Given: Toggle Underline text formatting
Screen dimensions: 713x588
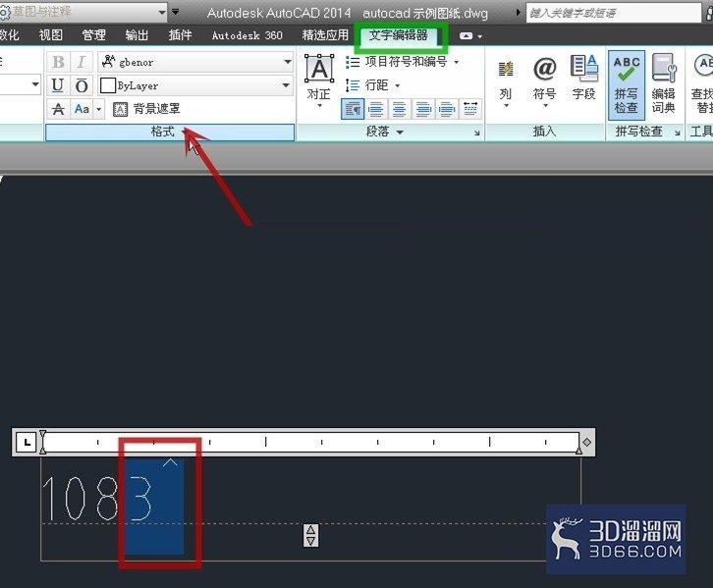Looking at the screenshot, I should [x=58, y=85].
